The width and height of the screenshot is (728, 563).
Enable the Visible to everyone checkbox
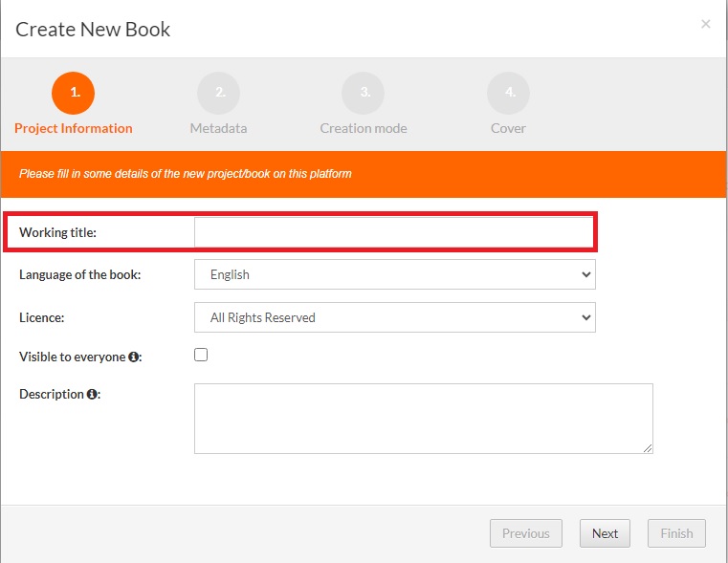[x=201, y=355]
